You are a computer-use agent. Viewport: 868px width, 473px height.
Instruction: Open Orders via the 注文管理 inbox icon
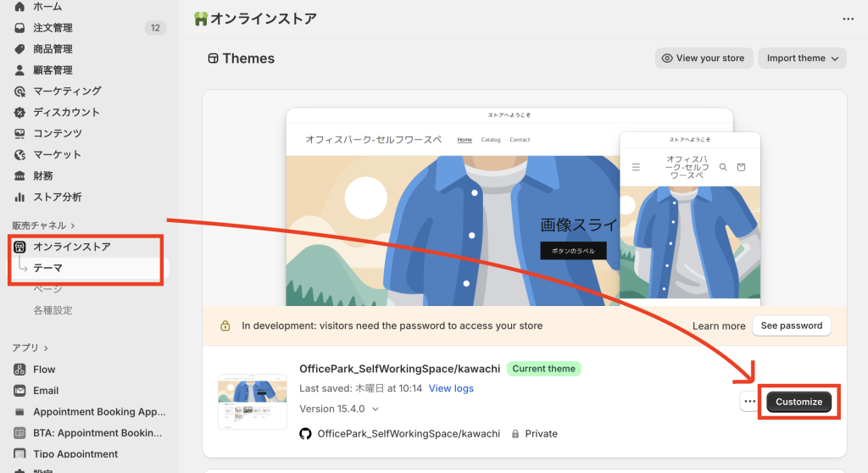pos(19,28)
